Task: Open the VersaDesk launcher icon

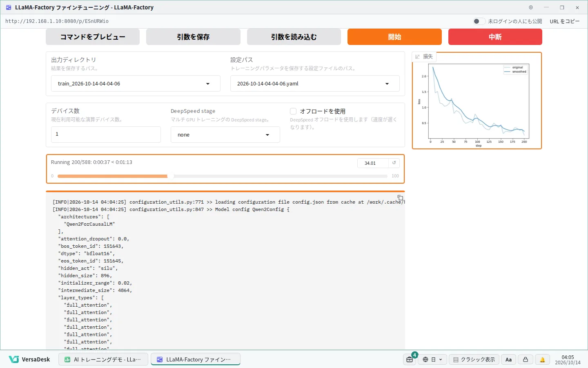Action: coord(14,359)
